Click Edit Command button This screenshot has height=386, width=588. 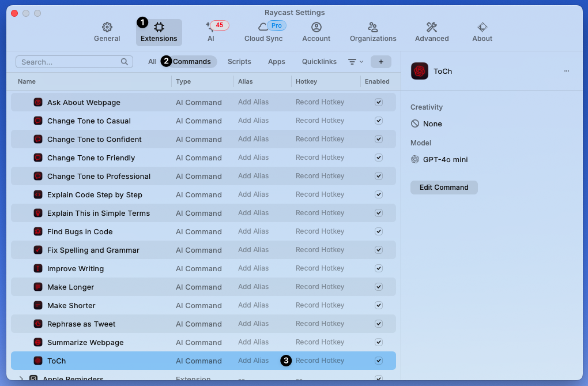[x=444, y=188]
